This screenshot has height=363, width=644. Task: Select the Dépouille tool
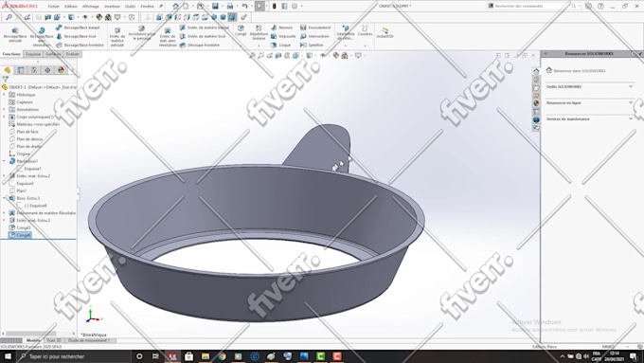[283, 36]
